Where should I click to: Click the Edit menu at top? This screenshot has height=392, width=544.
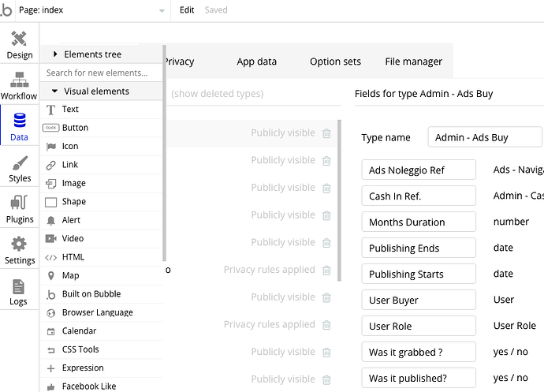coord(187,10)
